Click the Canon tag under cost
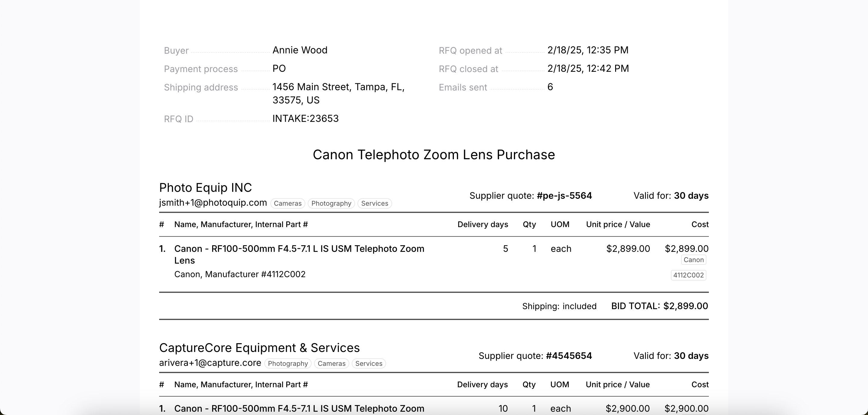Screen dimensions: 868x415 (x=694, y=260)
